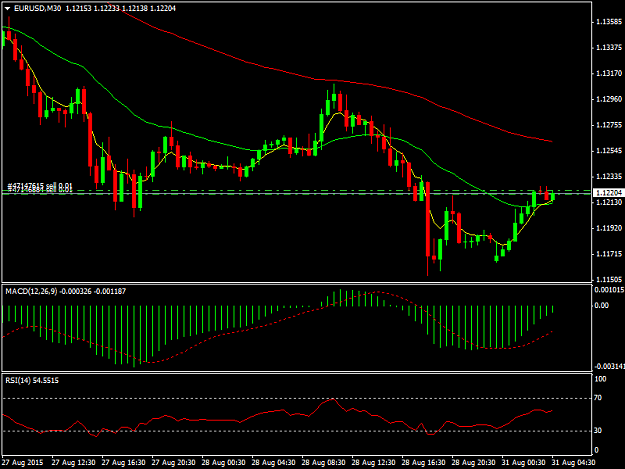Click the 27 Aug 16:30 time label

(124, 463)
